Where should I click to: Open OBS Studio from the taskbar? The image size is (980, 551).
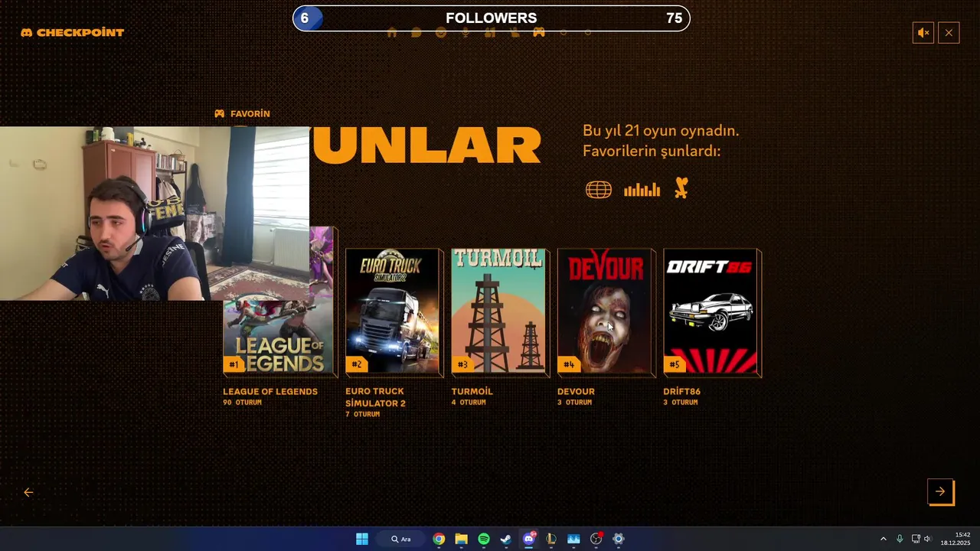[x=596, y=539]
